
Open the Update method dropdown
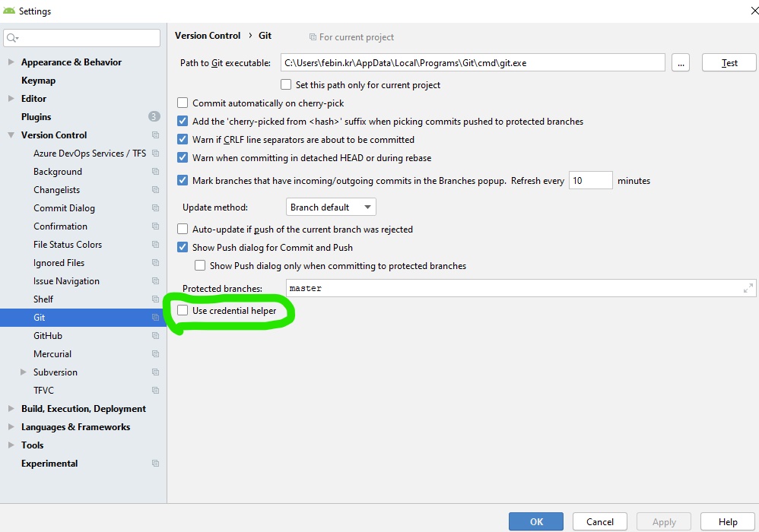click(331, 207)
